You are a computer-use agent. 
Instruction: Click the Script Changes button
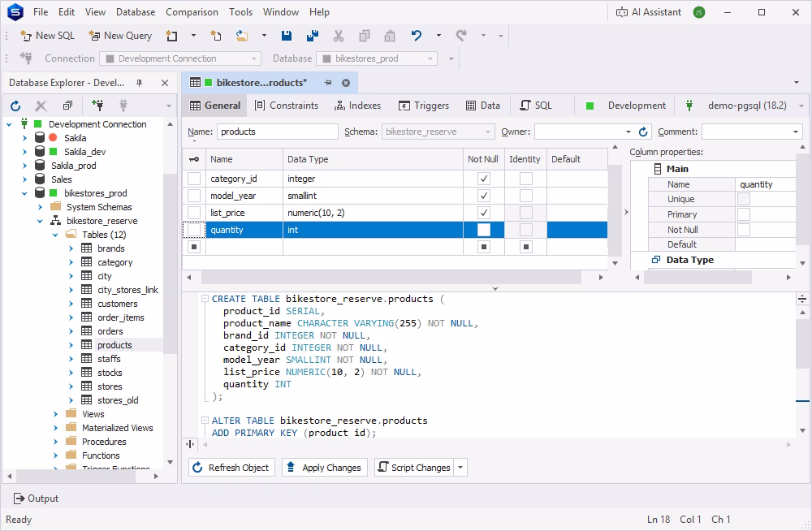414,468
